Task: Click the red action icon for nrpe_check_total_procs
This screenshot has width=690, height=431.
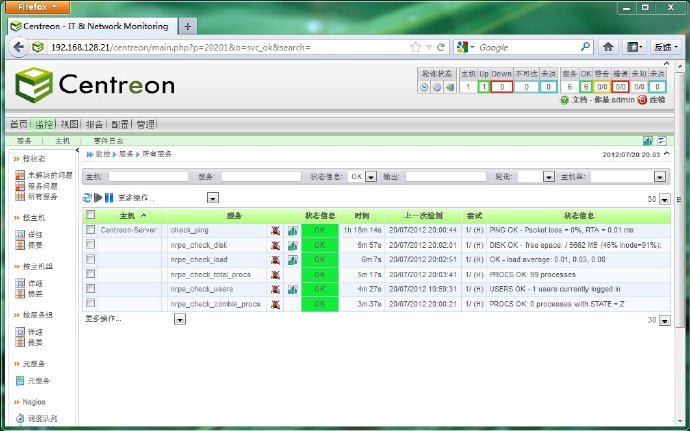Action: pyautogui.click(x=275, y=275)
